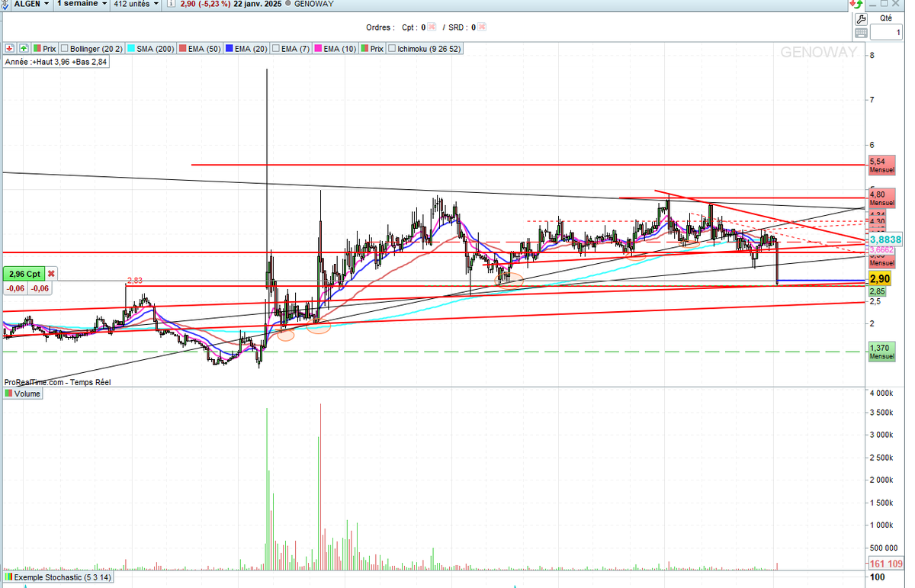The image size is (915, 588).
Task: Open the 412 unités dropdown
Action: click(136, 4)
